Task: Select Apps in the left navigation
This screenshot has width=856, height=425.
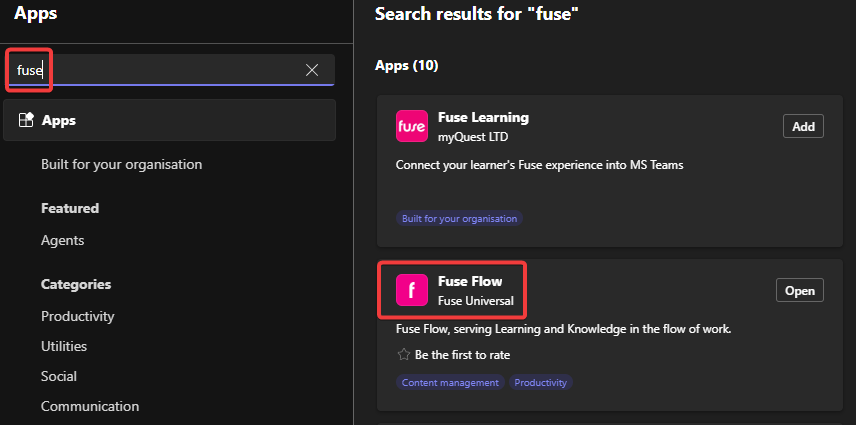Action: pyautogui.click(x=59, y=120)
